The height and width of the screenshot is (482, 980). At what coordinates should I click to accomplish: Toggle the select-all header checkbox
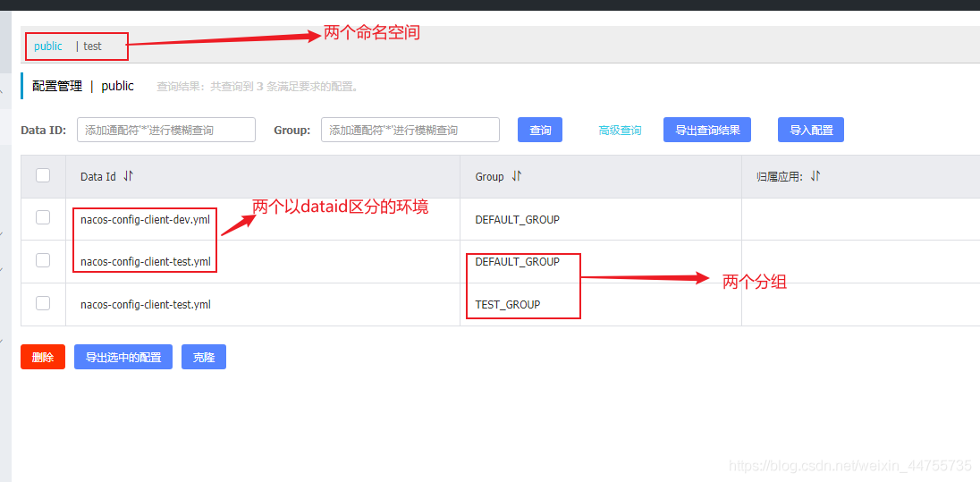(43, 175)
